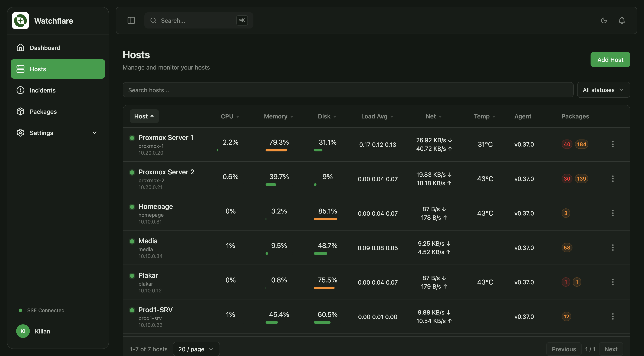The height and width of the screenshot is (356, 644).
Task: Sort by Load Avg column
Action: click(377, 116)
